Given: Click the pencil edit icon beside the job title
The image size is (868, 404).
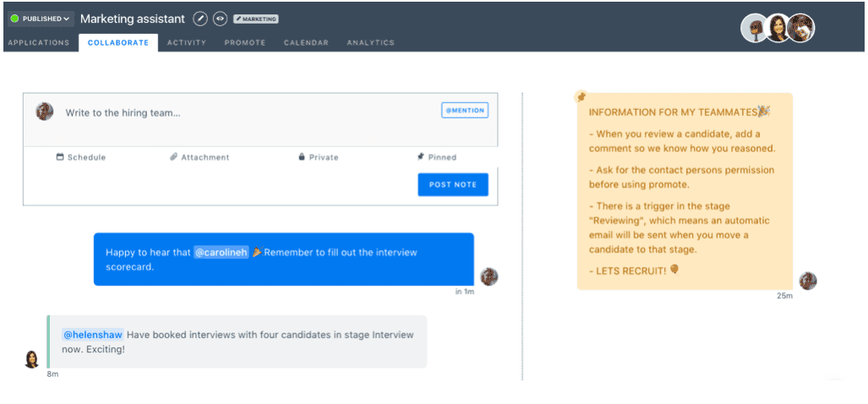Looking at the screenshot, I should coord(199,19).
